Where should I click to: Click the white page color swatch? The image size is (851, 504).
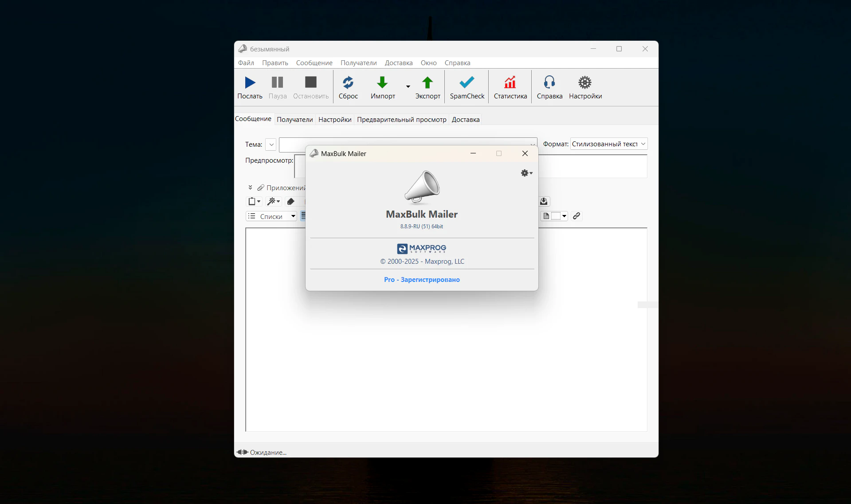click(x=556, y=216)
